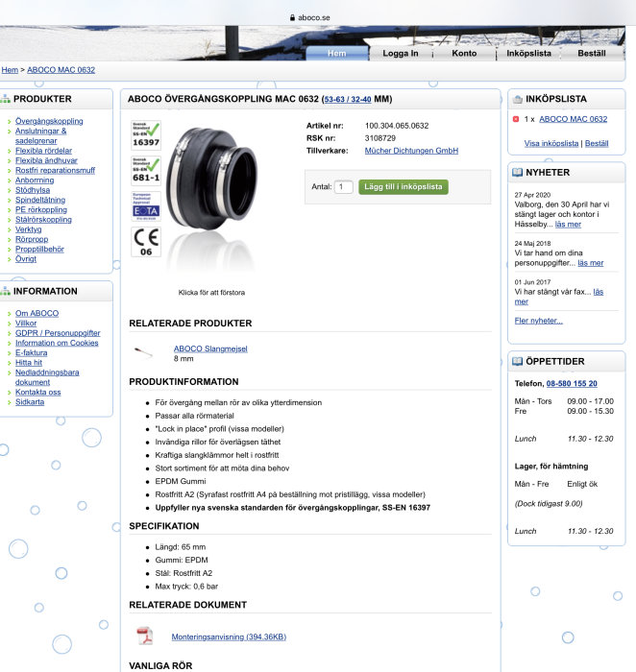636x672 pixels.
Task: Click Beställ link in Inköpslista panel
Action: (x=597, y=144)
